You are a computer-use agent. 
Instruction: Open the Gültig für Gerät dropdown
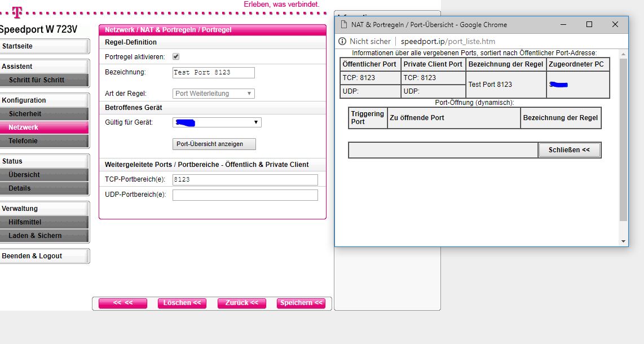[x=217, y=122]
